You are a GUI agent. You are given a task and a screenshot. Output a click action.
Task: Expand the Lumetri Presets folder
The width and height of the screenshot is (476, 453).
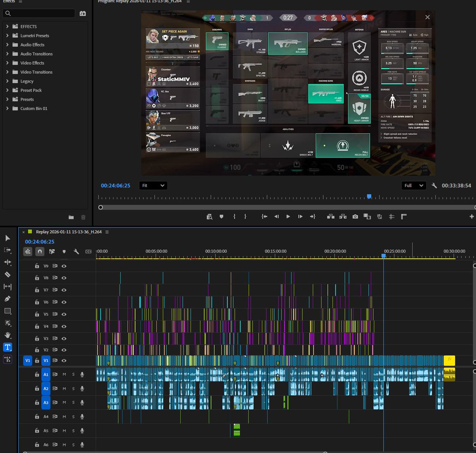(x=7, y=35)
